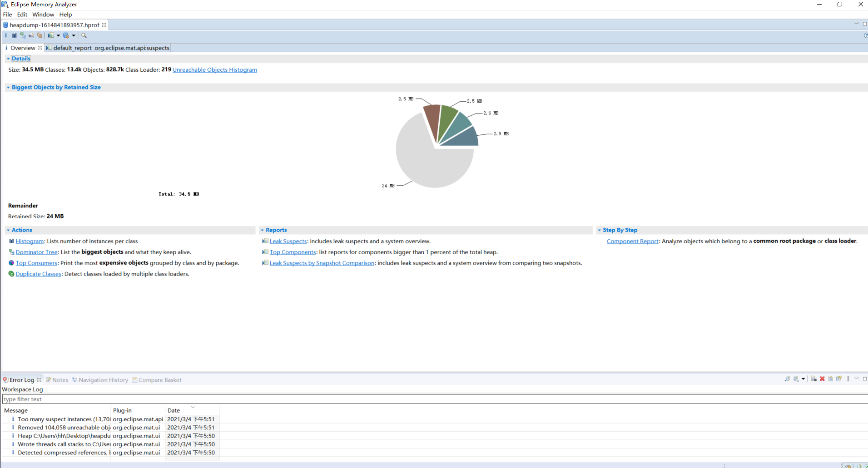Collapse the Reports section
The height and width of the screenshot is (468, 868).
click(262, 230)
